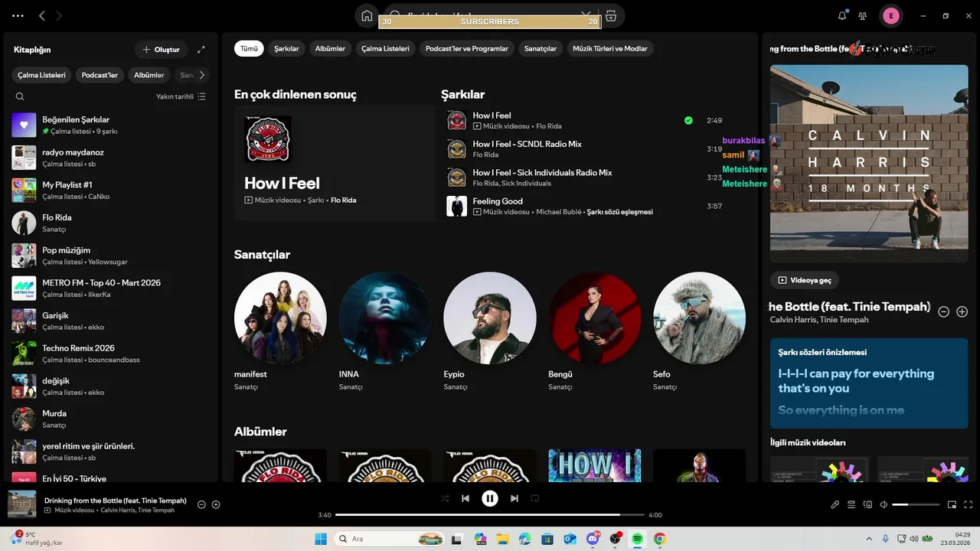Skip to the previous track

[x=465, y=498]
